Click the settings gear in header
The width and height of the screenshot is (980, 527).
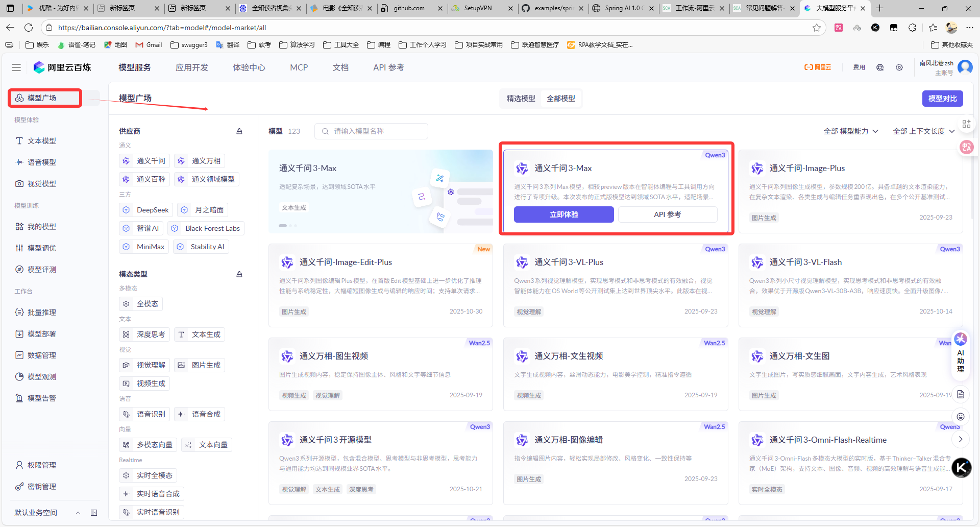click(899, 67)
